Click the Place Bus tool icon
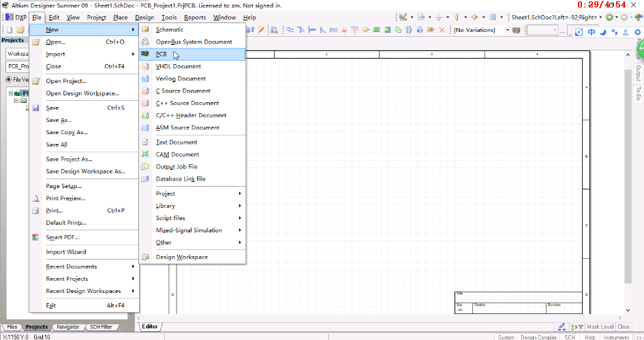This screenshot has width=644, height=340. tap(301, 30)
